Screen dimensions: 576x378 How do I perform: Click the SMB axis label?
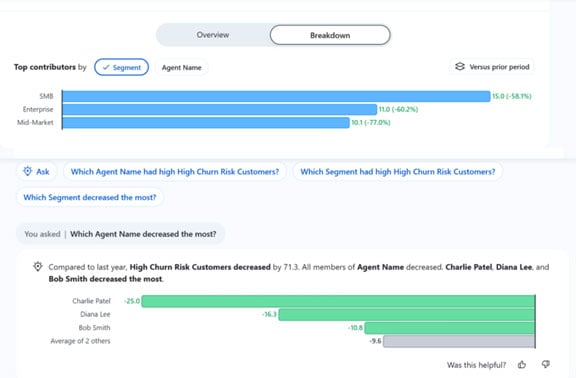click(46, 96)
